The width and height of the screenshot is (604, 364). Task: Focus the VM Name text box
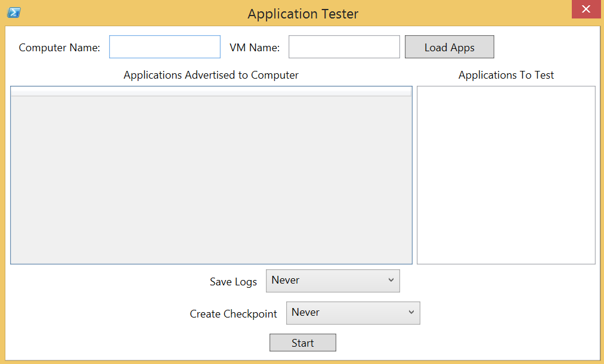coord(345,47)
